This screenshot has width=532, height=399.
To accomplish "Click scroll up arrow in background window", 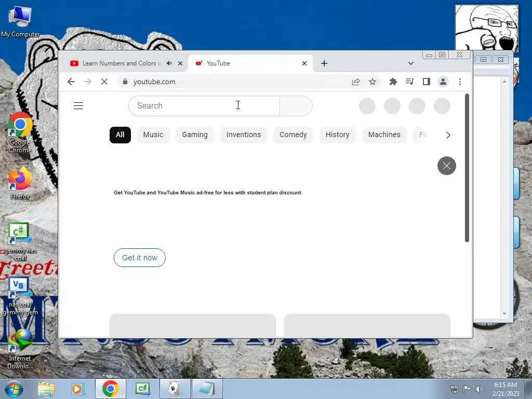I will coord(504,82).
